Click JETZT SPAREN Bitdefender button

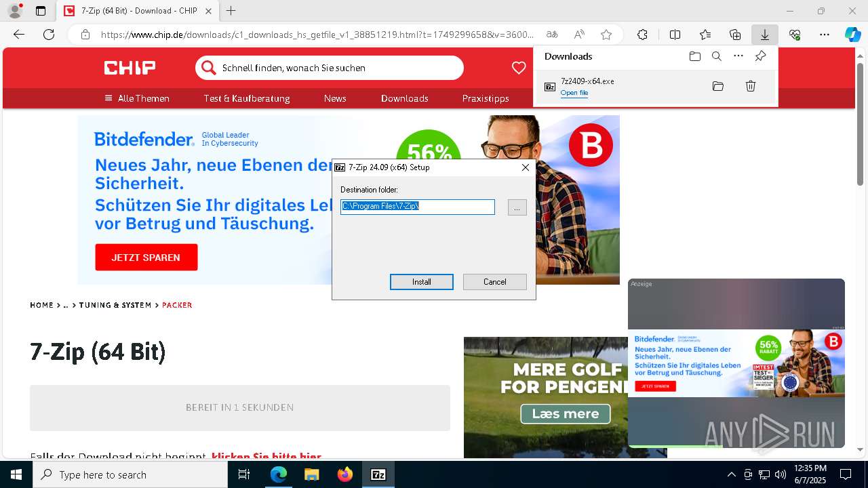click(x=146, y=258)
